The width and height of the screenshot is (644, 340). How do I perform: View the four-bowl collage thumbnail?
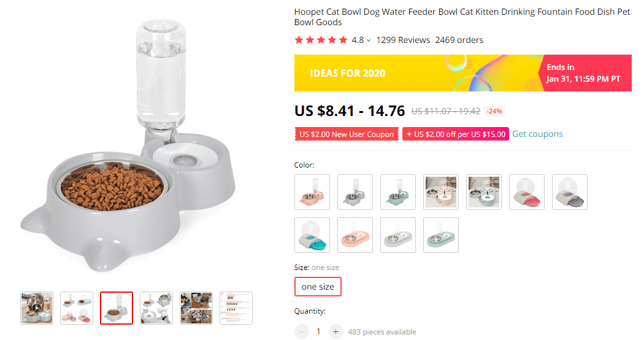(x=77, y=308)
